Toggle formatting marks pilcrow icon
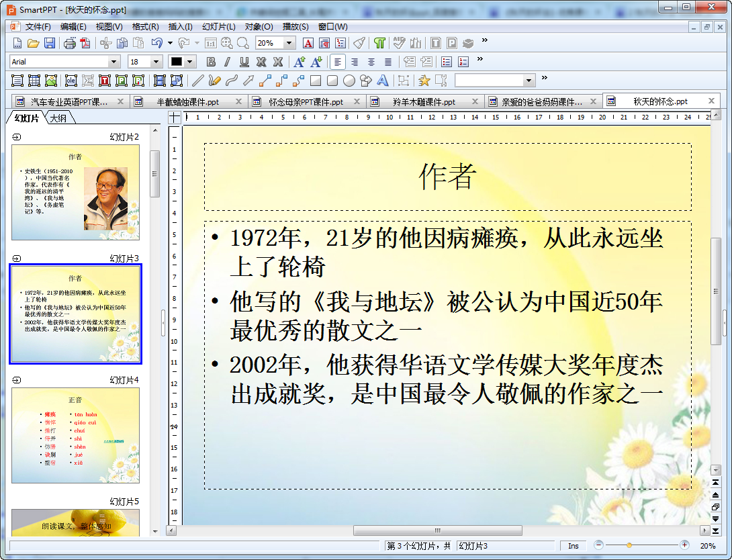Screen dimensions: 732x560 (x=379, y=44)
